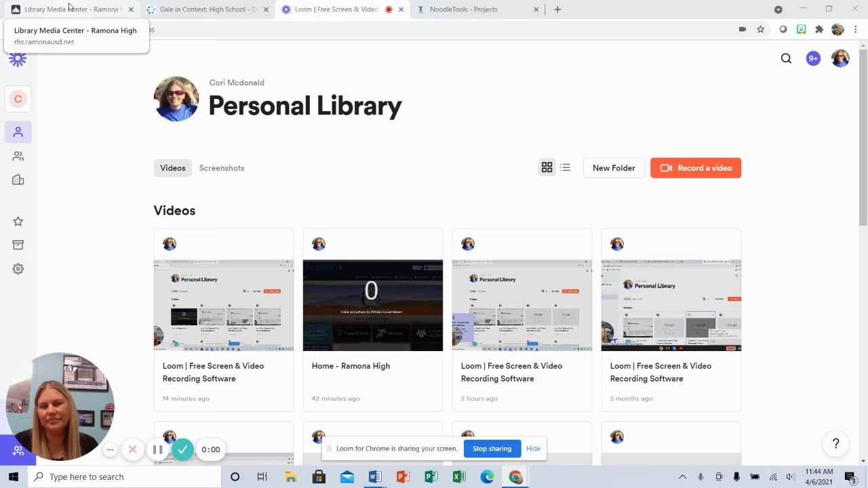Open the Loom account avatar menu
Screen dimensions: 868x488
840,58
